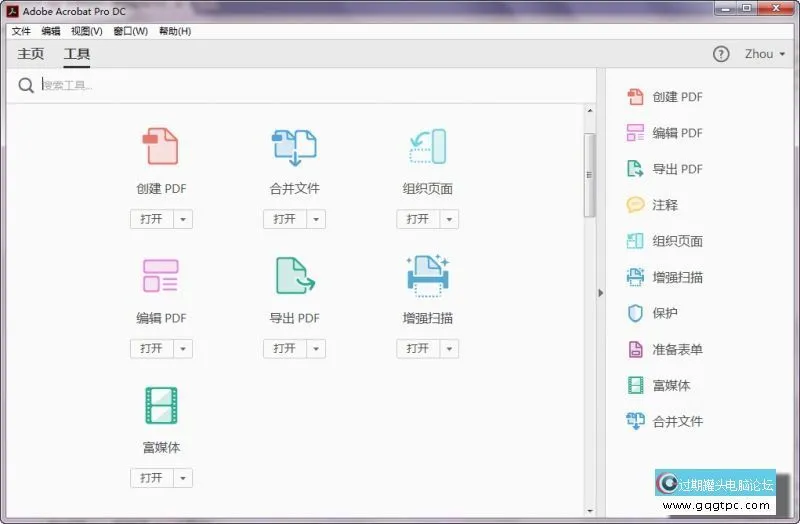800x524 pixels.
Task: Expand the dropdown arrow beside 导出 PDF 打开
Action: (x=316, y=349)
